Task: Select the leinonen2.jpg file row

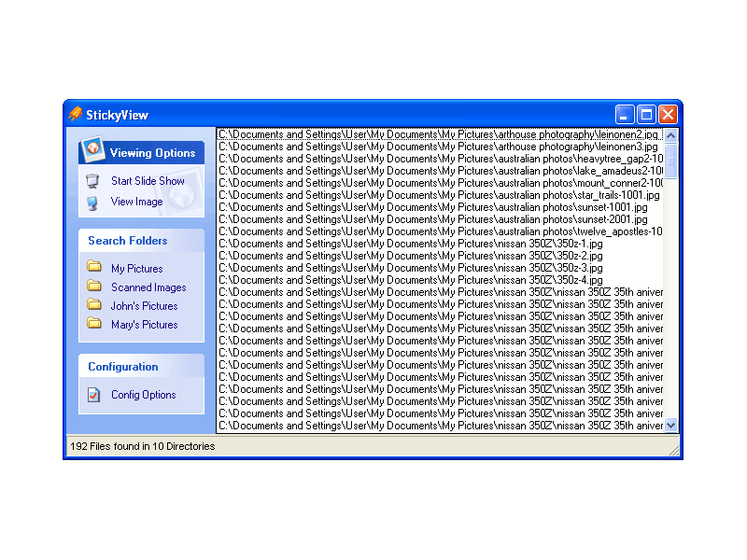Action: pyautogui.click(x=440, y=134)
